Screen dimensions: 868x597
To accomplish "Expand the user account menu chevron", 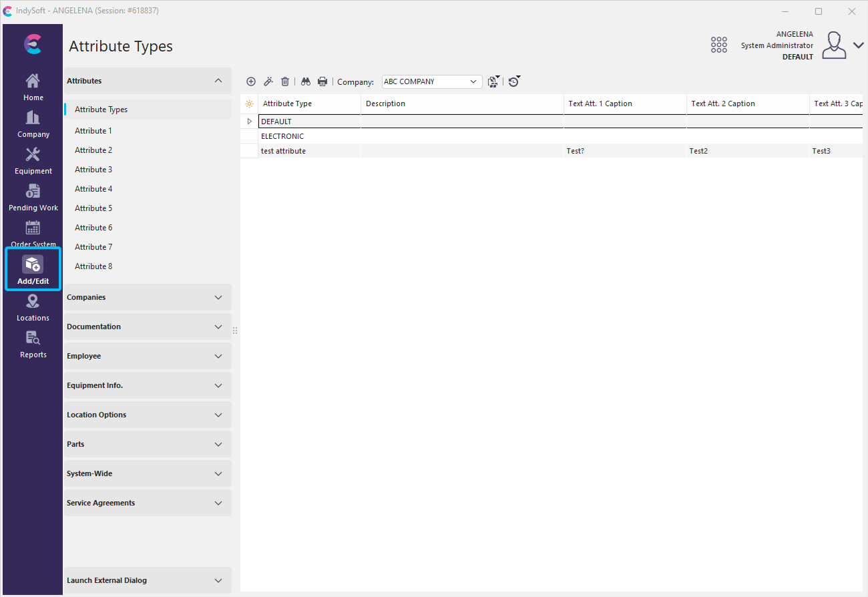I will coord(858,45).
